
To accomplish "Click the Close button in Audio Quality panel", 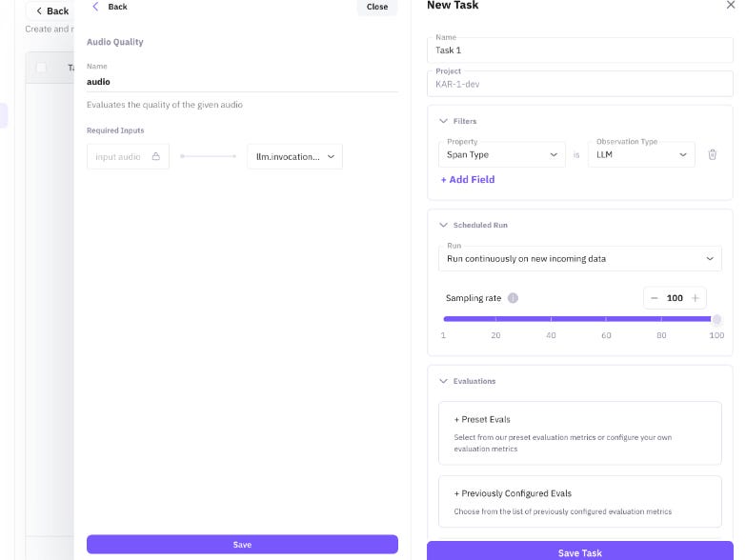I will [x=377, y=7].
